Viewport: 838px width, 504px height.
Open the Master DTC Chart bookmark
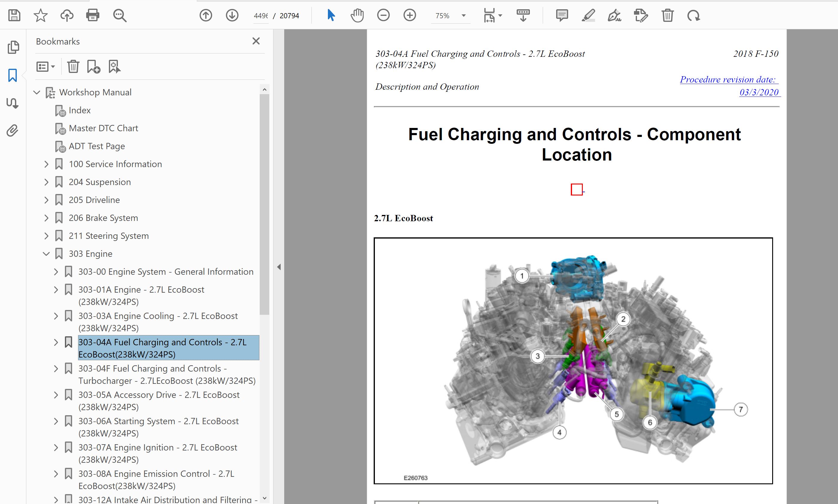click(103, 128)
